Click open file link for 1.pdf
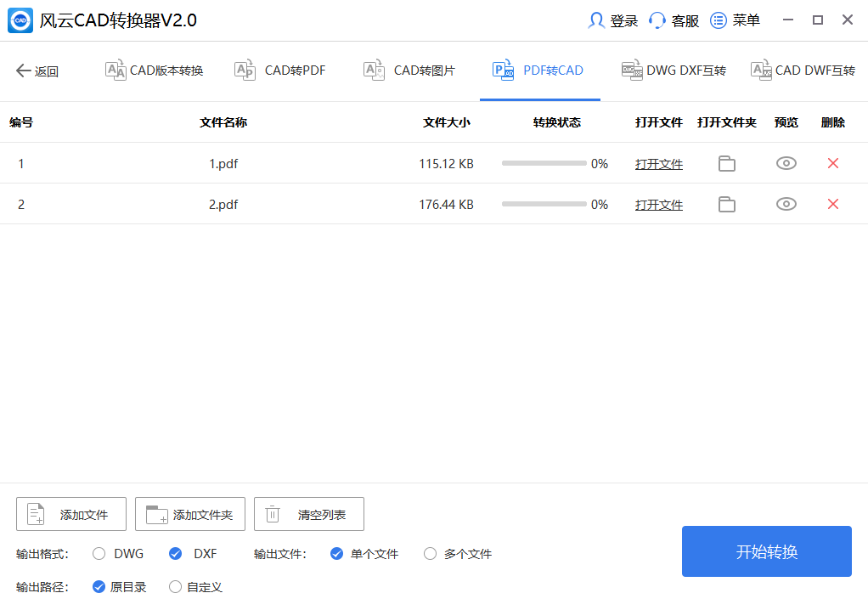This screenshot has width=868, height=610. (658, 164)
